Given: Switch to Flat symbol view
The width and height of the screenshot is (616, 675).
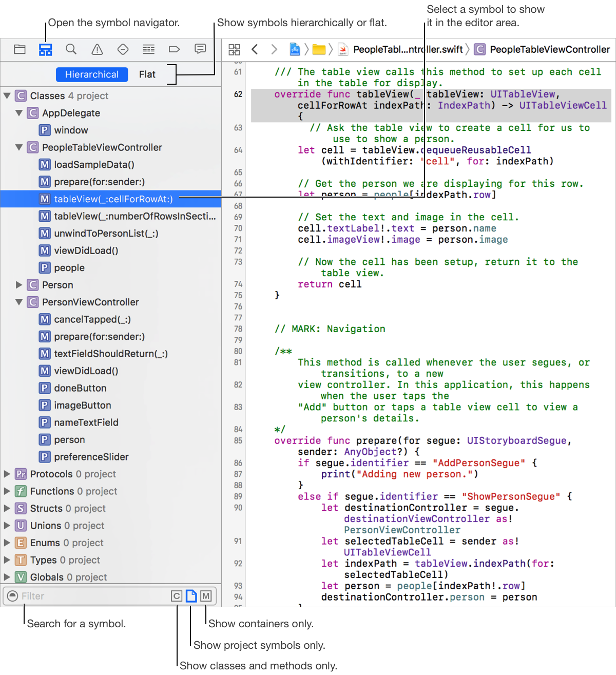Looking at the screenshot, I should click(147, 74).
